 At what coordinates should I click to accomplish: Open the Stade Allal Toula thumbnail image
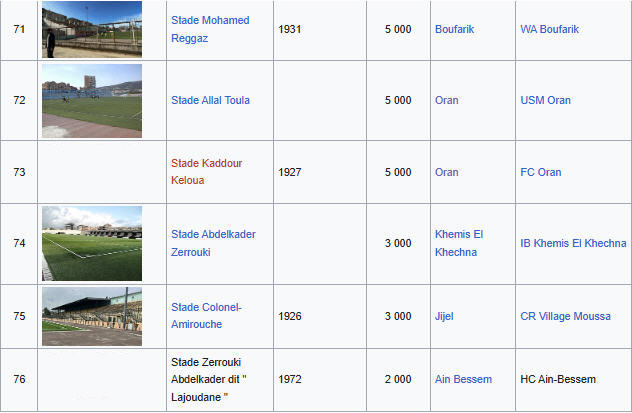point(92,101)
